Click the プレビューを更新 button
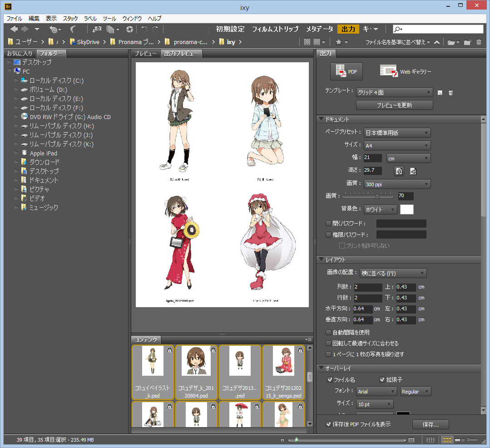 (x=394, y=105)
